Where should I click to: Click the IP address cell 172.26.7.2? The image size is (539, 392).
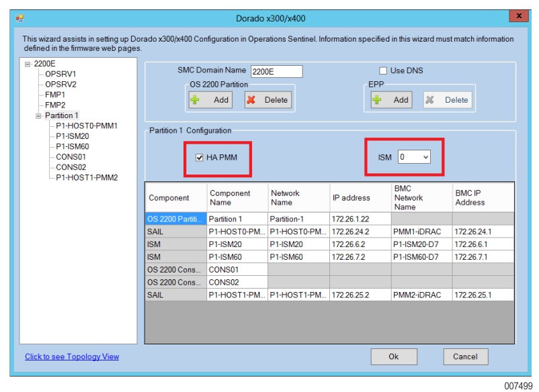(360, 257)
